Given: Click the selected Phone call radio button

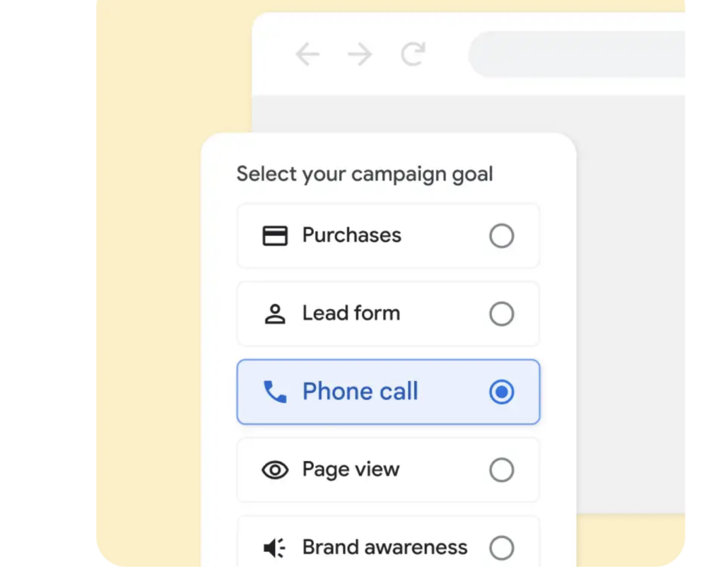Looking at the screenshot, I should [x=502, y=392].
